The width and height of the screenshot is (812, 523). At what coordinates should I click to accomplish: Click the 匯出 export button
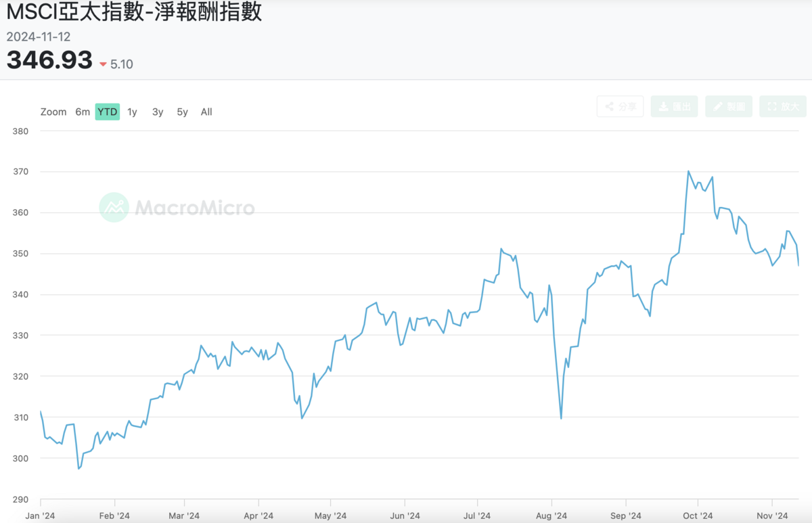pyautogui.click(x=675, y=106)
